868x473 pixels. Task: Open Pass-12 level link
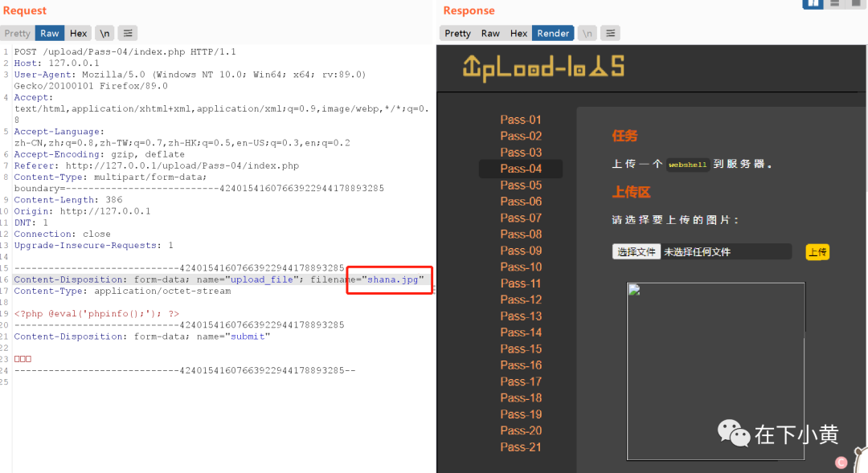[521, 300]
